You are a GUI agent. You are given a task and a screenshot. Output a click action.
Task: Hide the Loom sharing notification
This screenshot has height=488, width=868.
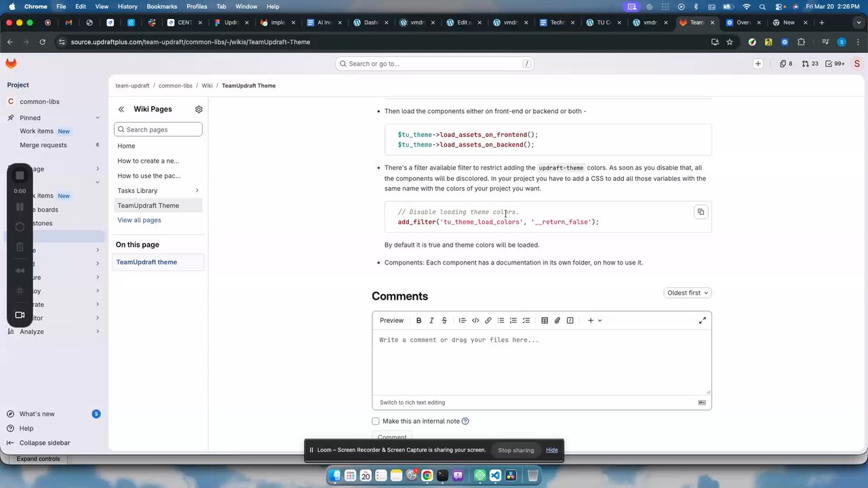point(552,450)
